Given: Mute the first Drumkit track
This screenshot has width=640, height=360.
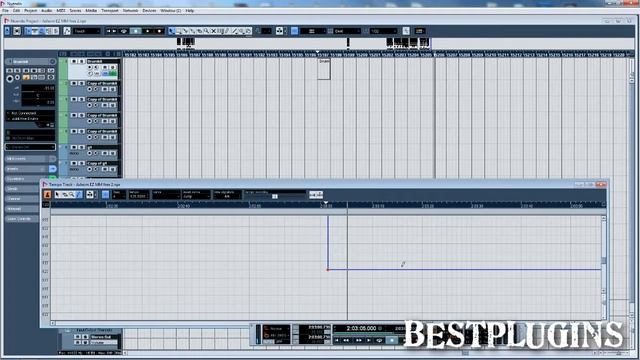Looking at the screenshot, I should pyautogui.click(x=74, y=61).
